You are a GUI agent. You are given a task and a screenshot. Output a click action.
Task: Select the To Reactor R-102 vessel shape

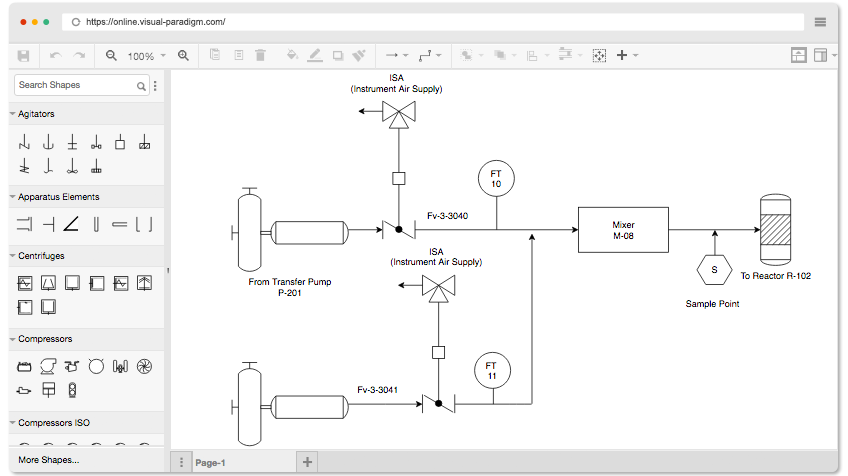[776, 230]
